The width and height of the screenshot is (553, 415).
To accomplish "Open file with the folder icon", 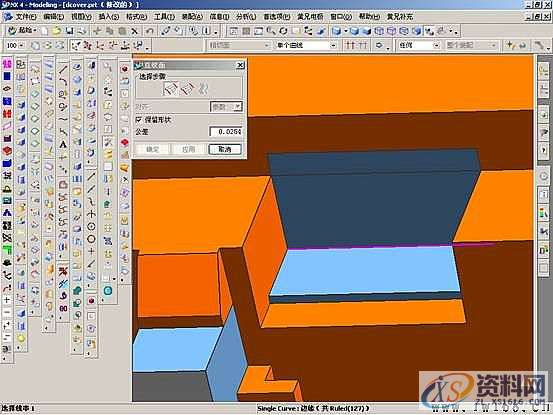I will click(x=56, y=31).
